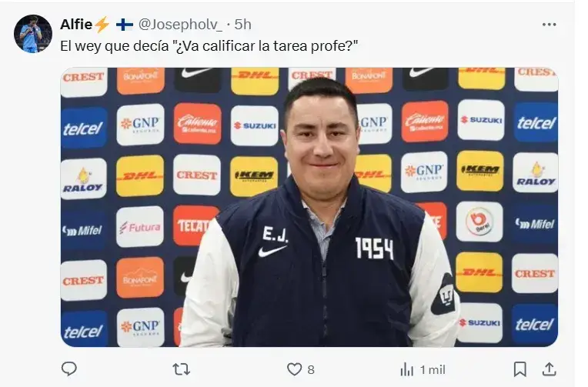
Task: Click the Tecate logo in the photo
Action: (193, 225)
